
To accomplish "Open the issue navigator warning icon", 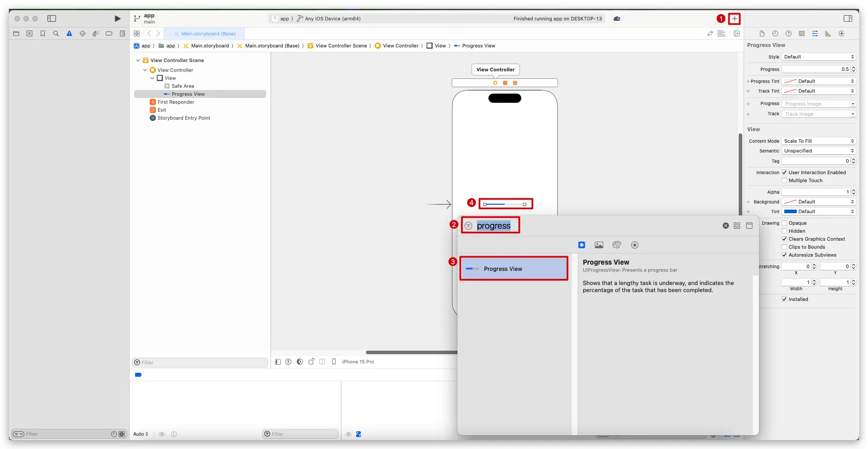I will [x=69, y=34].
